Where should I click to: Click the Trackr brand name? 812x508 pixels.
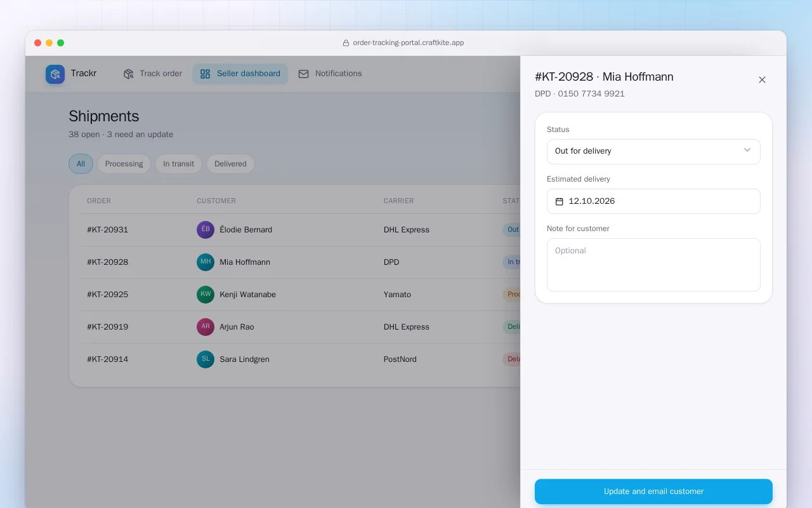pyautogui.click(x=84, y=74)
